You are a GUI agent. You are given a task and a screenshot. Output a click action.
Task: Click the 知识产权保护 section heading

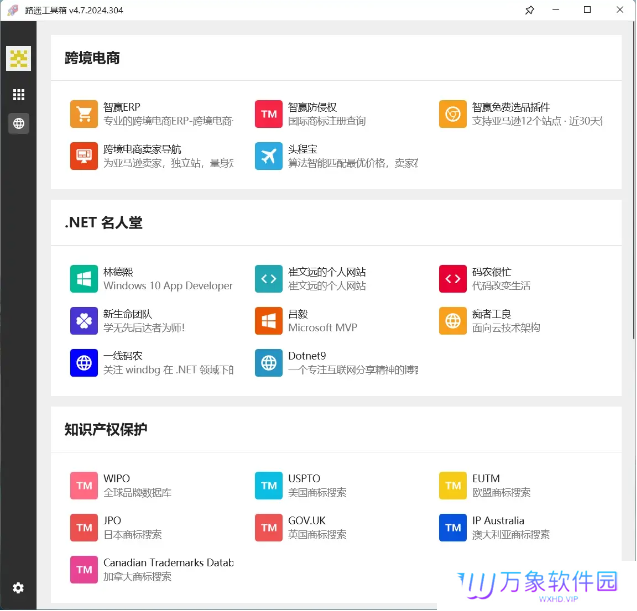(106, 429)
